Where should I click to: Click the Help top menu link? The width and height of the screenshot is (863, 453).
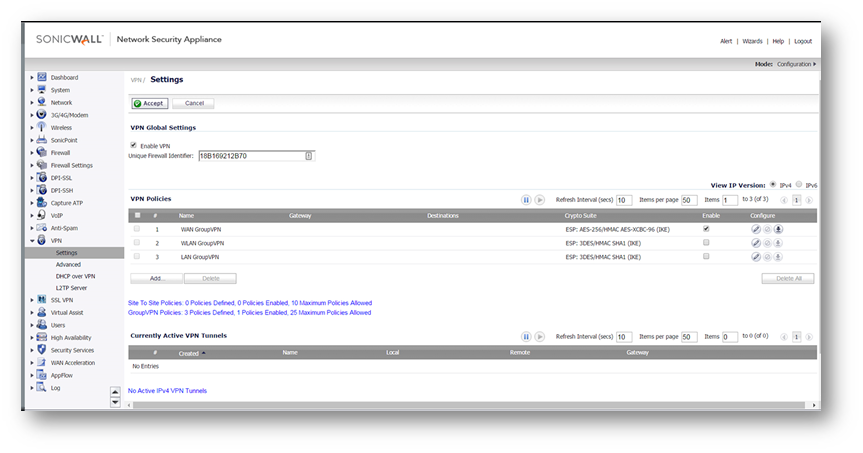[x=778, y=41]
